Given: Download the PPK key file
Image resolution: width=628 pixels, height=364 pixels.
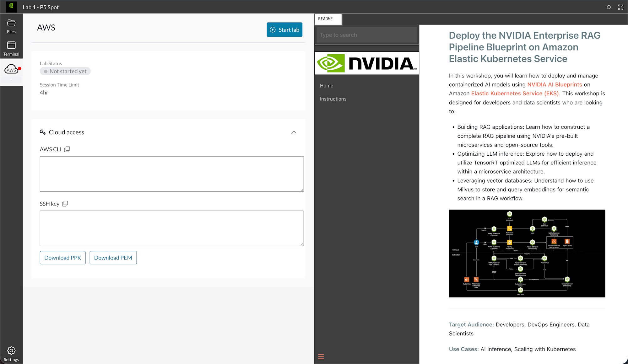Looking at the screenshot, I should click(62, 258).
